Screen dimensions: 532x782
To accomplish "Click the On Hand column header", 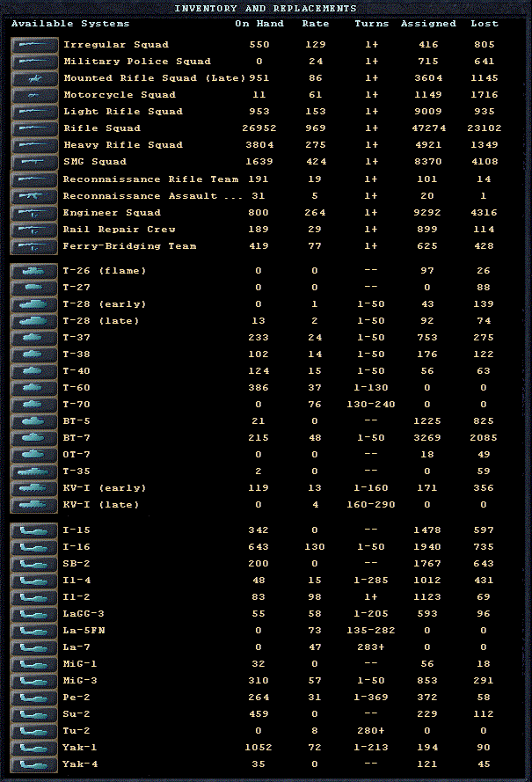I will [x=259, y=24].
